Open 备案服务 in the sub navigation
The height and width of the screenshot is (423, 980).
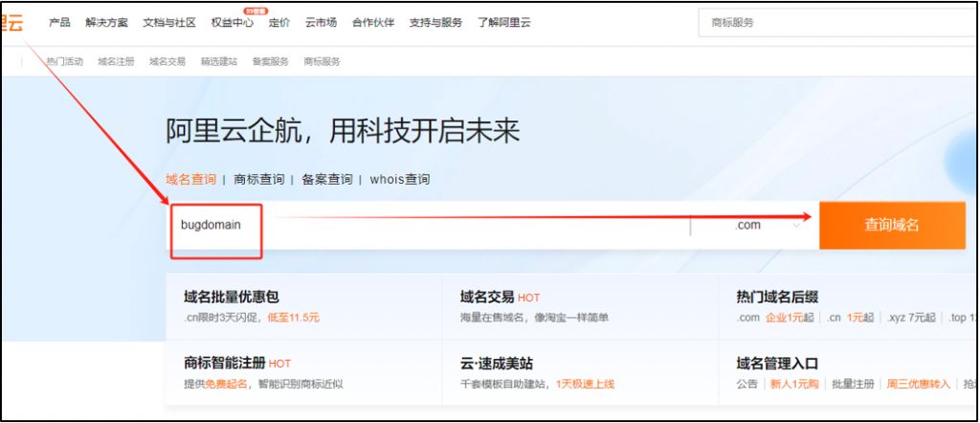click(x=271, y=61)
